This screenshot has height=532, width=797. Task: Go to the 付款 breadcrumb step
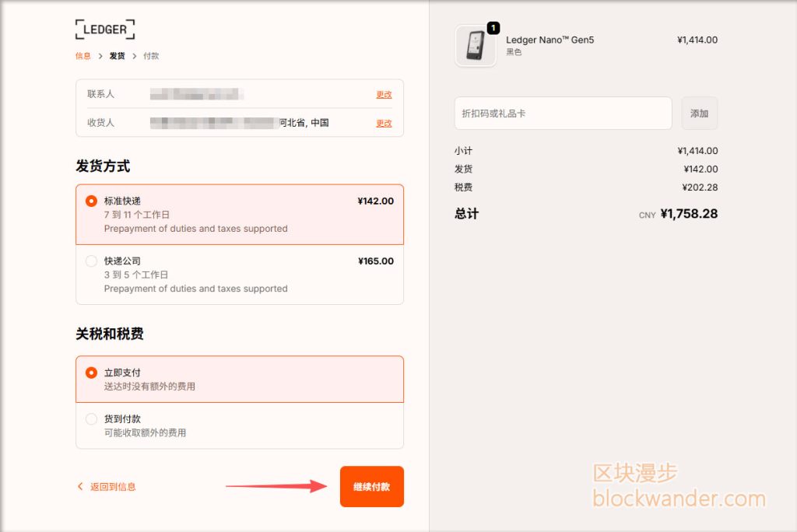click(x=151, y=56)
